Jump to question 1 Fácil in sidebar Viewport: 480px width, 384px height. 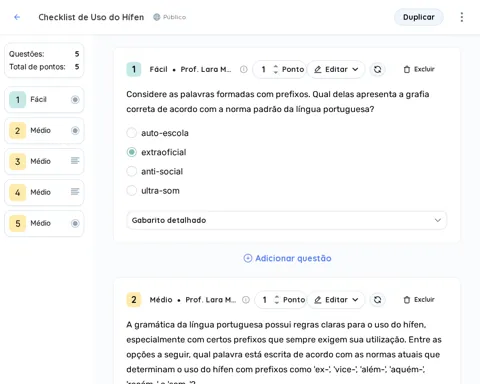[x=44, y=99]
